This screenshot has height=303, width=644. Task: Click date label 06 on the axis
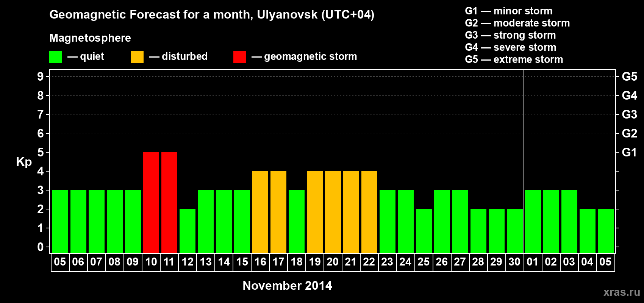78,262
